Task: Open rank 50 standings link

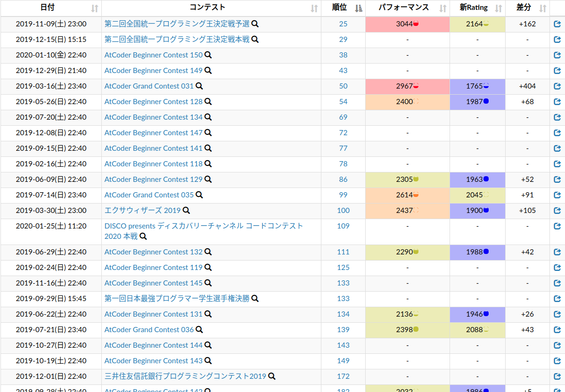Action: [343, 86]
